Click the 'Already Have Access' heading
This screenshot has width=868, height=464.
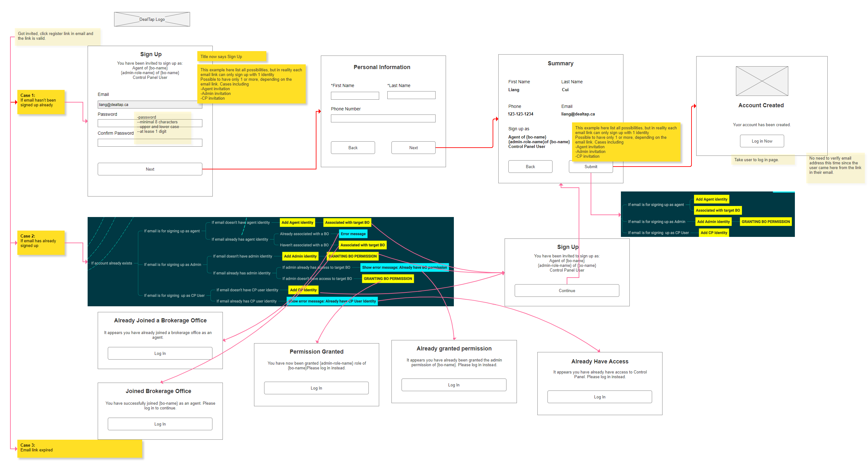click(600, 361)
